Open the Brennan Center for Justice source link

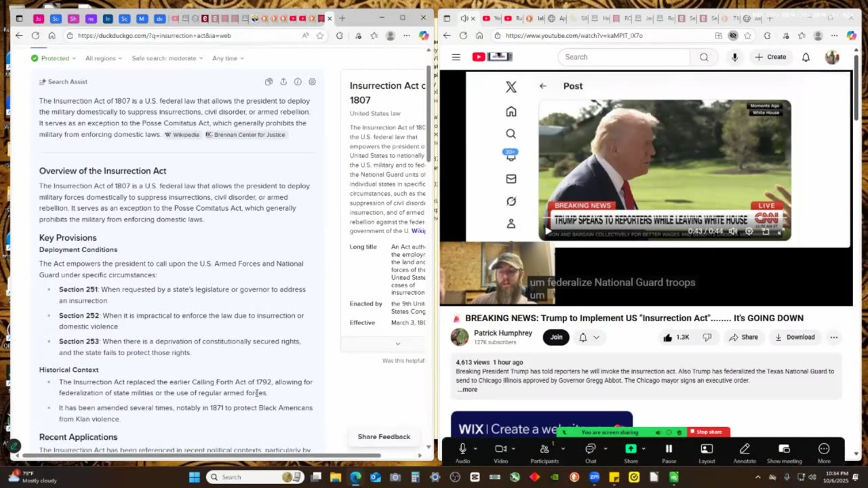pyautogui.click(x=245, y=134)
